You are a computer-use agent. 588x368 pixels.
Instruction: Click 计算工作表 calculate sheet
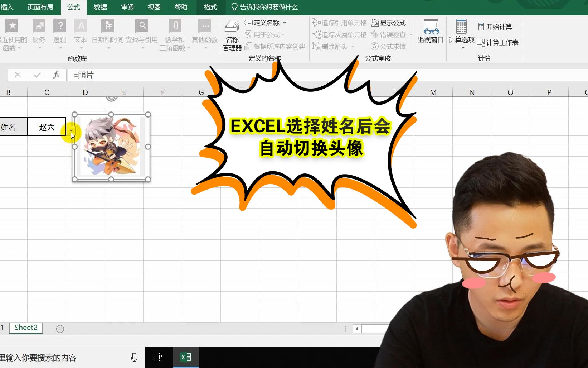(498, 43)
